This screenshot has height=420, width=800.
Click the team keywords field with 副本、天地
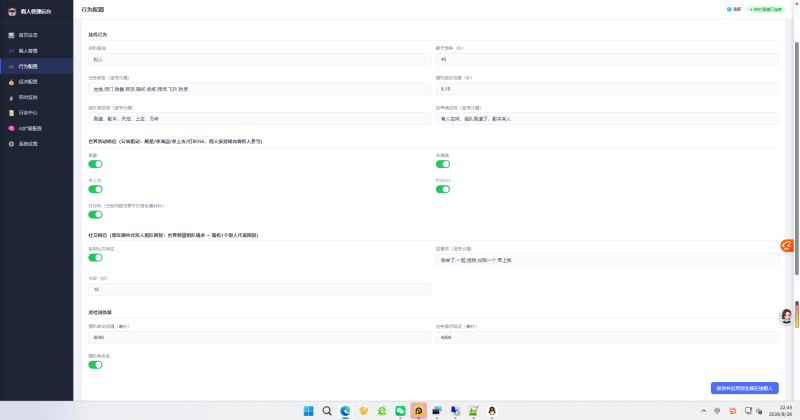click(260, 119)
